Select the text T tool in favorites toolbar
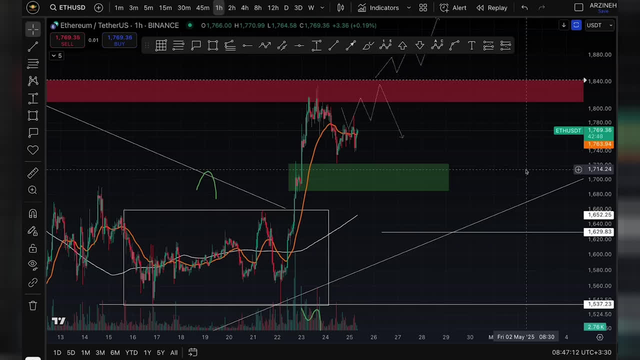 pos(471,46)
